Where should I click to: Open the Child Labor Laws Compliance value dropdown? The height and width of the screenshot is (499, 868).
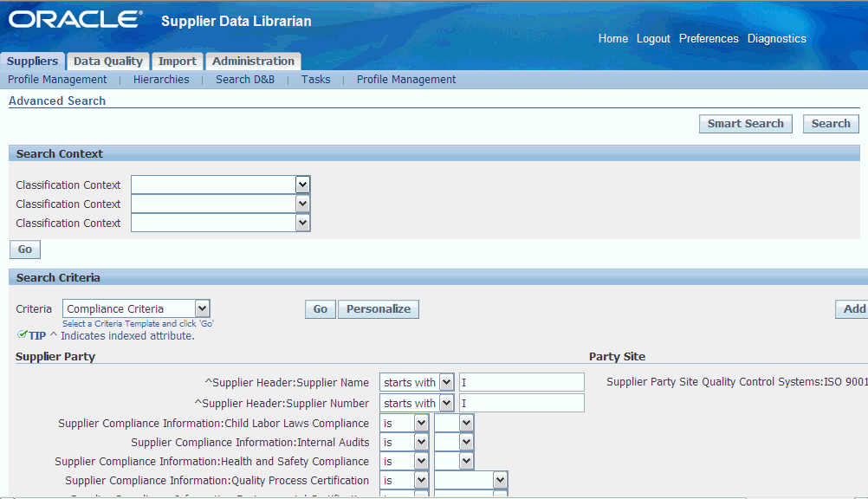pyautogui.click(x=454, y=423)
